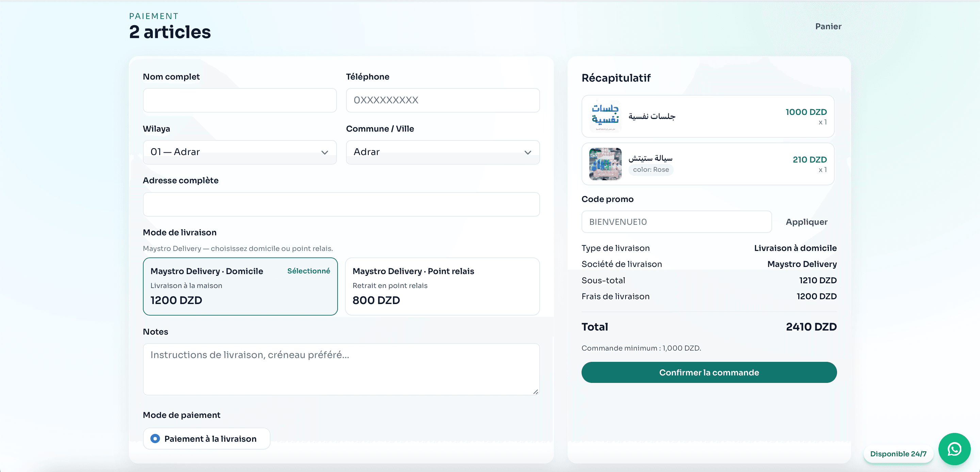Go to Panier link
The height and width of the screenshot is (472, 980).
click(828, 26)
